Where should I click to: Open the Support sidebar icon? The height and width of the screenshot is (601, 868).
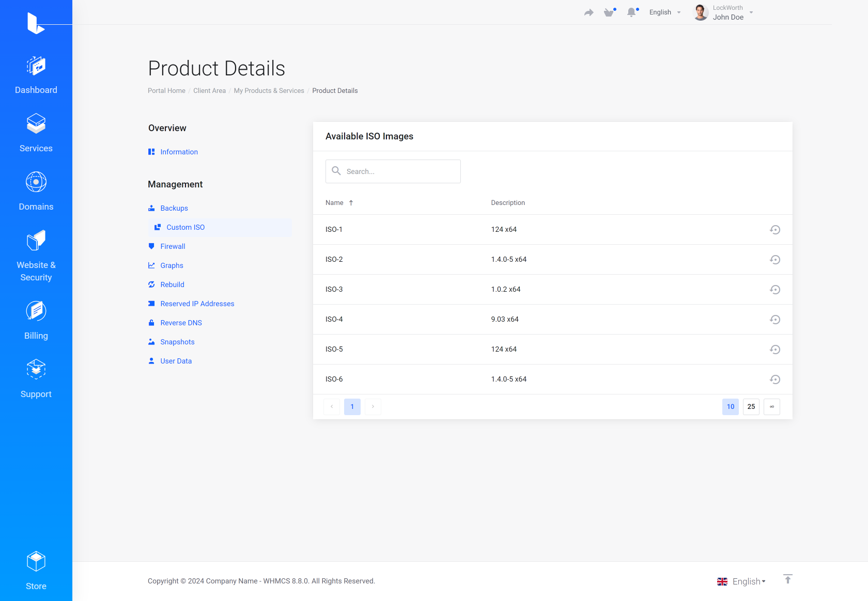pyautogui.click(x=36, y=369)
